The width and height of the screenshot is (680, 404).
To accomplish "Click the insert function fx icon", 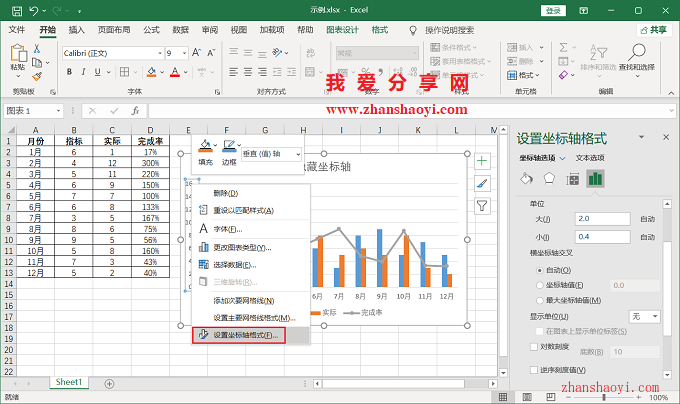I will (x=135, y=111).
